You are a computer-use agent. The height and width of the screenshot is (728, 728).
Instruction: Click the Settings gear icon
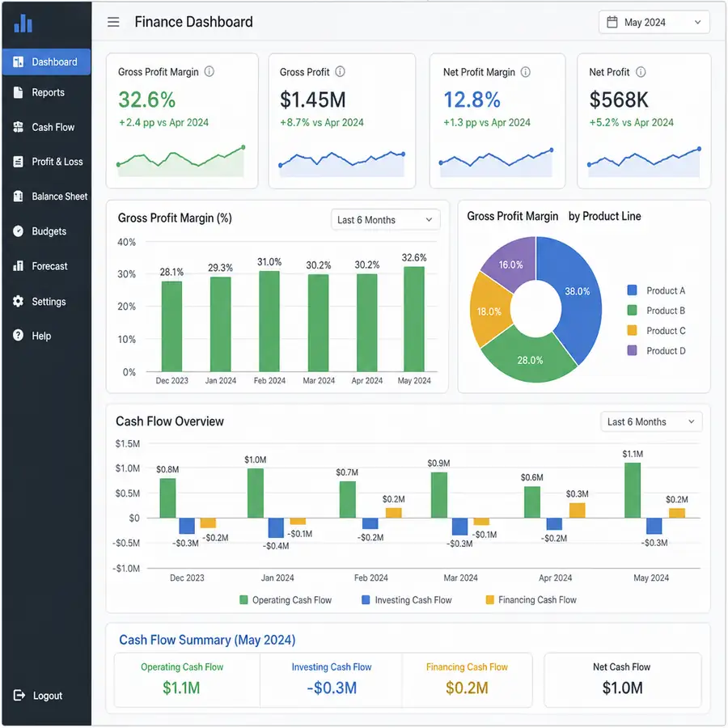[x=18, y=301]
